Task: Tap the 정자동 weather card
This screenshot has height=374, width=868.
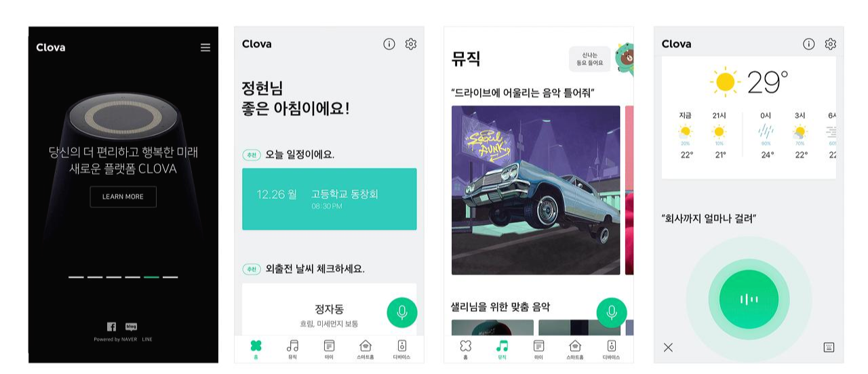Action: pyautogui.click(x=330, y=310)
